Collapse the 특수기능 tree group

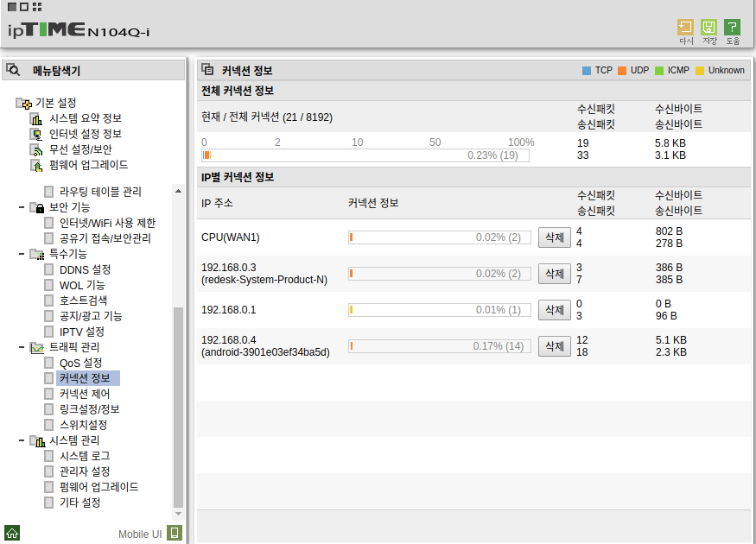22,254
